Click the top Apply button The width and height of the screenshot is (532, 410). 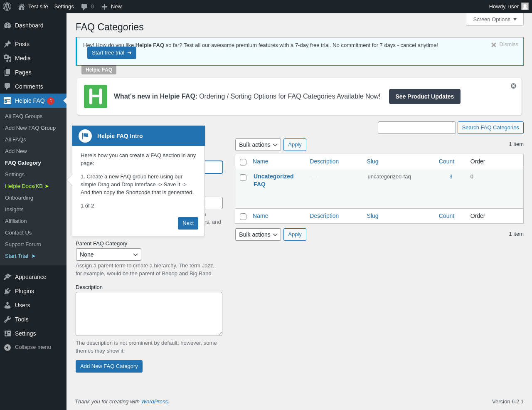pos(295,145)
